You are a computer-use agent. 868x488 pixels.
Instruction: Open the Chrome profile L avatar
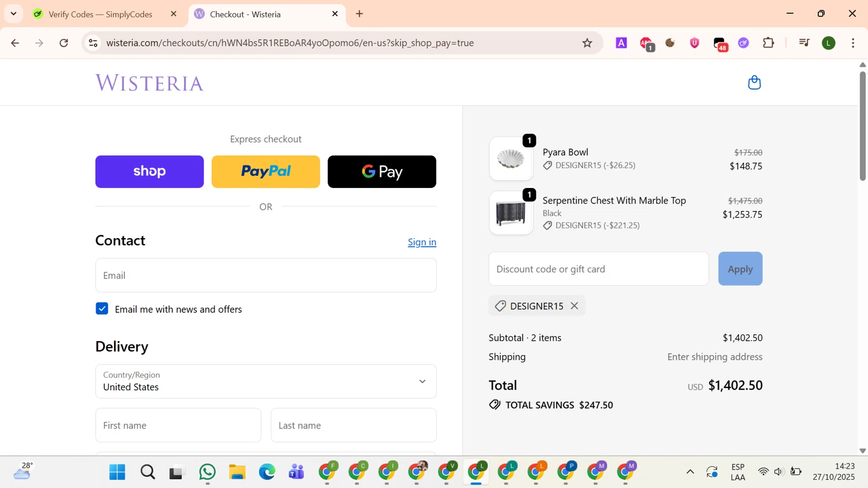point(829,43)
